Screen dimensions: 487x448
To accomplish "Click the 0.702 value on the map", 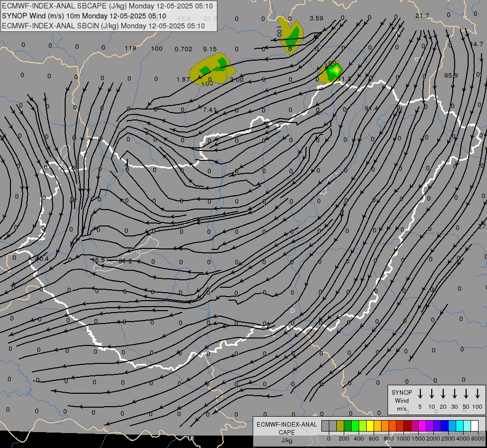I will pos(183,49).
